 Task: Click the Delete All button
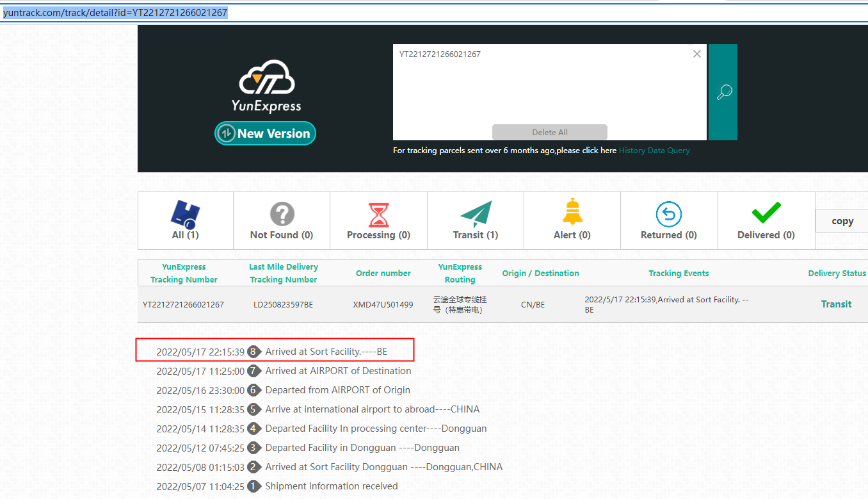coord(549,132)
